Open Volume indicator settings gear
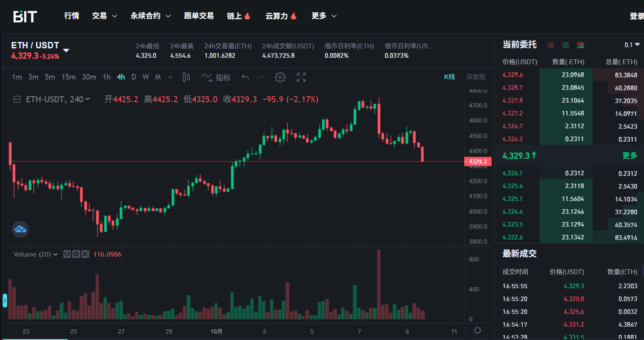Screen dimensions: 644x340 76,254
